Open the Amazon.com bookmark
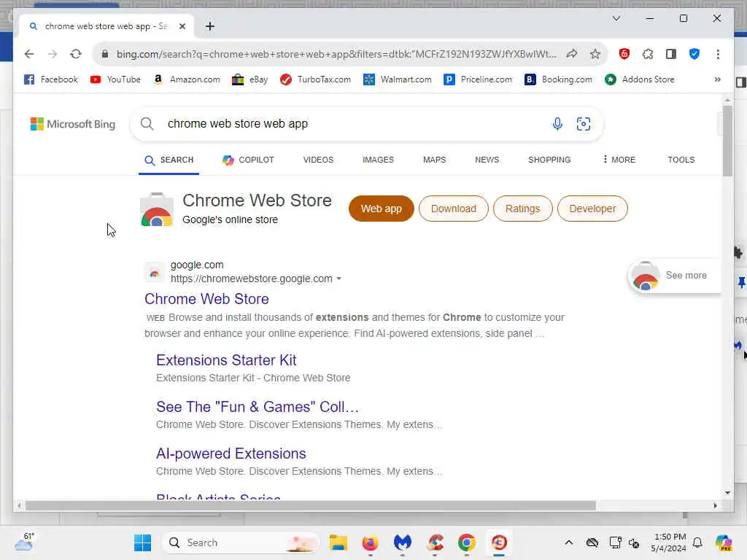 point(186,79)
